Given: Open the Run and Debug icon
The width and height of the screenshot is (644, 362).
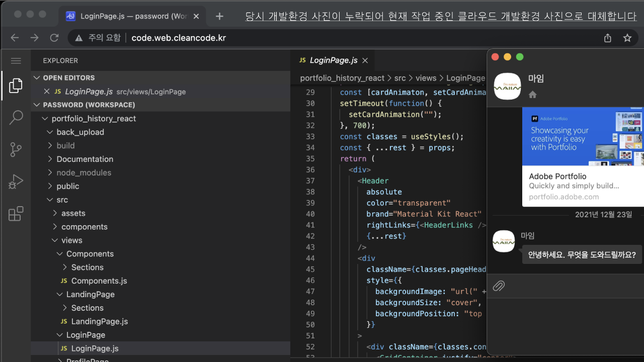Looking at the screenshot, I should pos(16,182).
